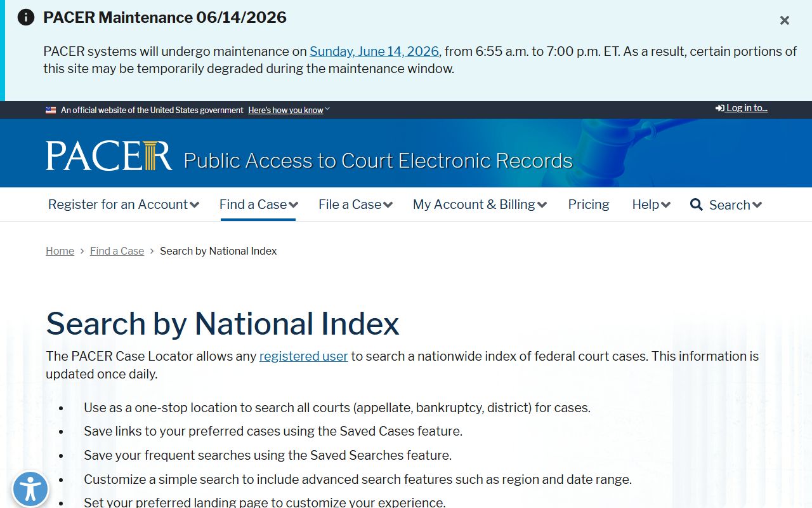Click the Saved Cases feature bullet text
Viewport: 812px width, 508px height.
pos(273,431)
